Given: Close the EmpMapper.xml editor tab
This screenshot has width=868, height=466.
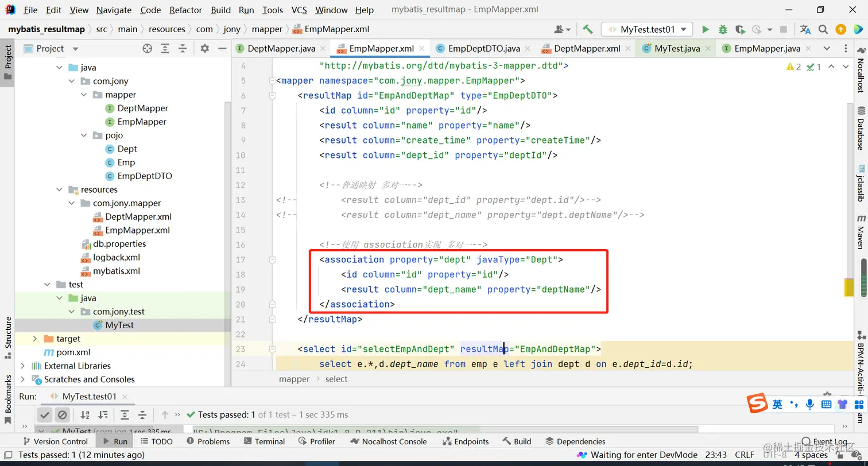Looking at the screenshot, I should pos(423,49).
